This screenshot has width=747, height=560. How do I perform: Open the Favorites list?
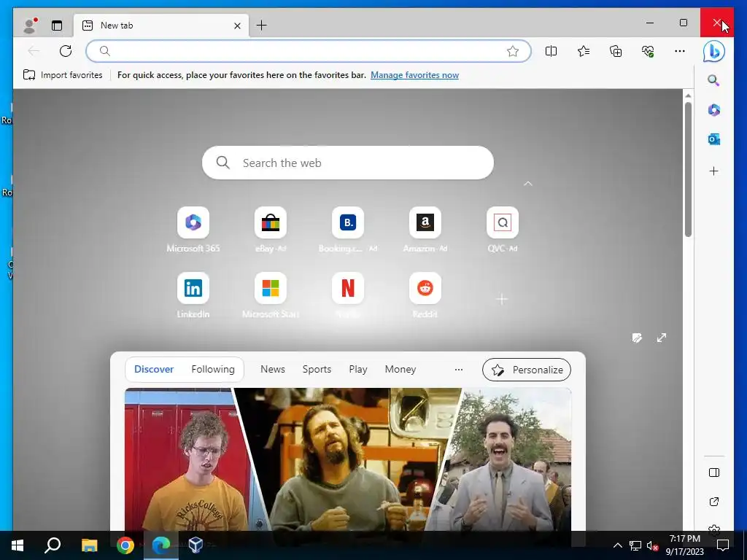click(x=584, y=51)
